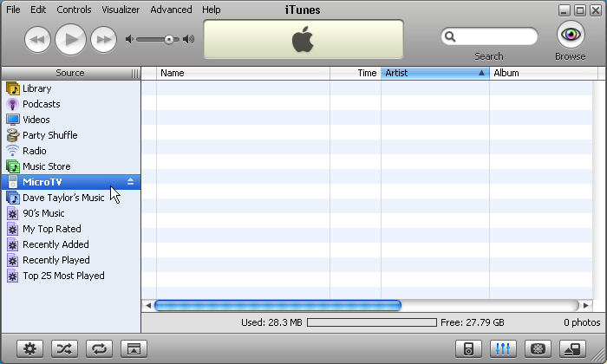Sort by the Name column header
The image size is (607, 364).
pos(243,73)
